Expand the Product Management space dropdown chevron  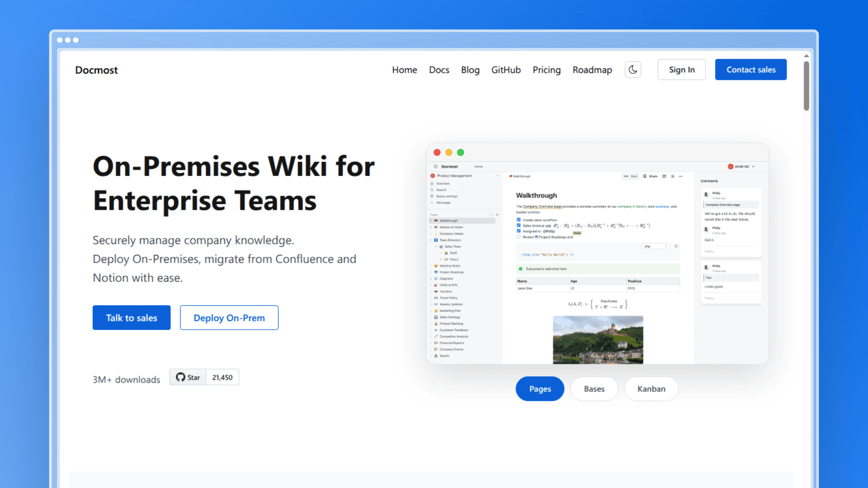[x=498, y=176]
